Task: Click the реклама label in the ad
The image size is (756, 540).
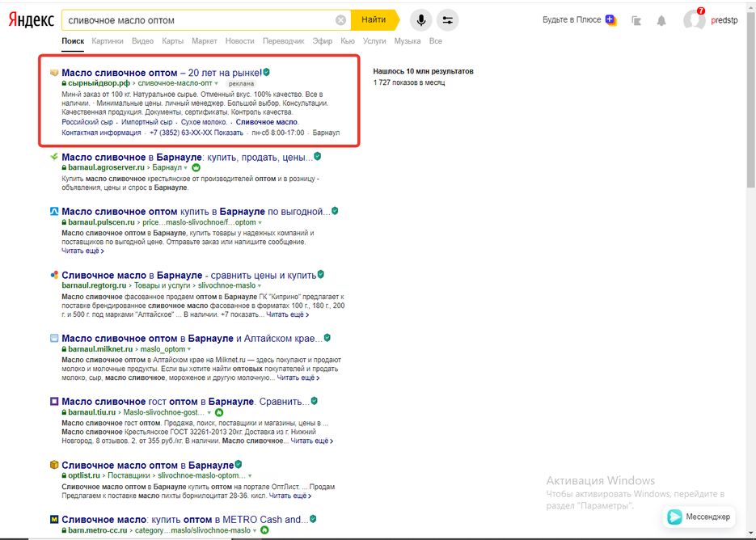Action: coord(241,83)
